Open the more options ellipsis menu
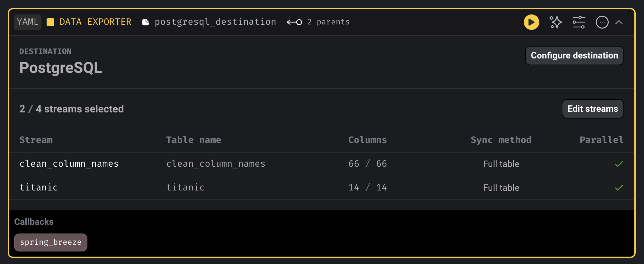The image size is (644, 264). click(602, 22)
